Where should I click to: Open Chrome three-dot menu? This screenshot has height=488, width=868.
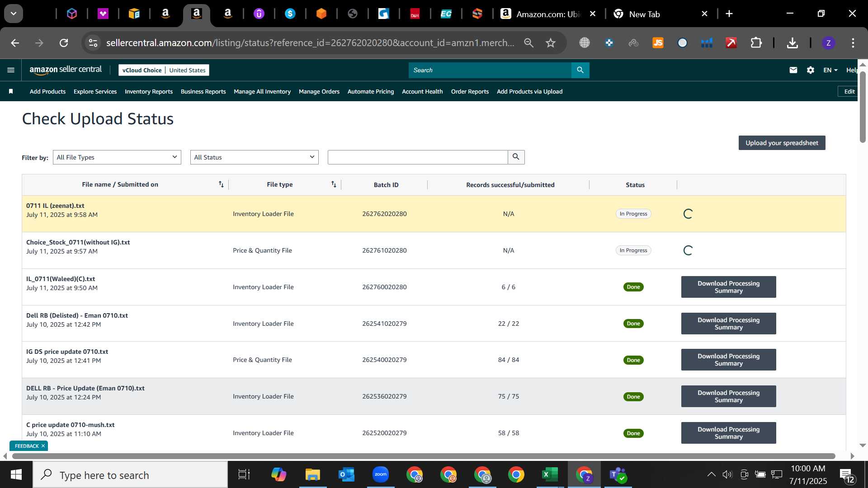(853, 43)
